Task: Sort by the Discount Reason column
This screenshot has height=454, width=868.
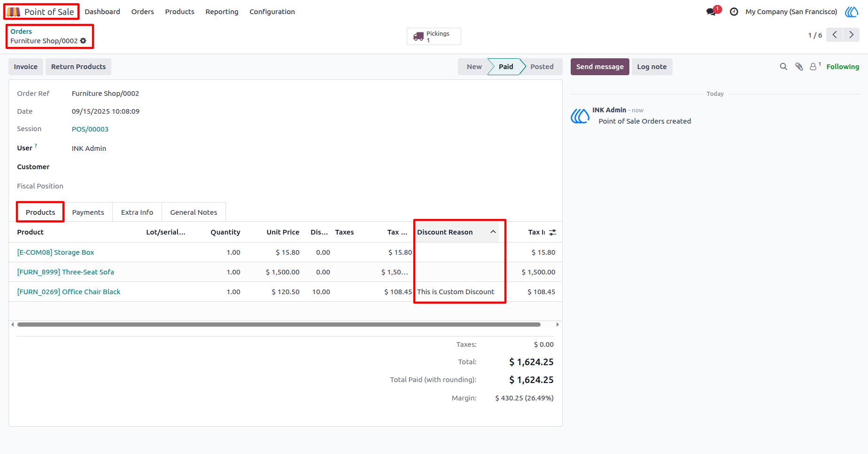Action: (x=456, y=232)
